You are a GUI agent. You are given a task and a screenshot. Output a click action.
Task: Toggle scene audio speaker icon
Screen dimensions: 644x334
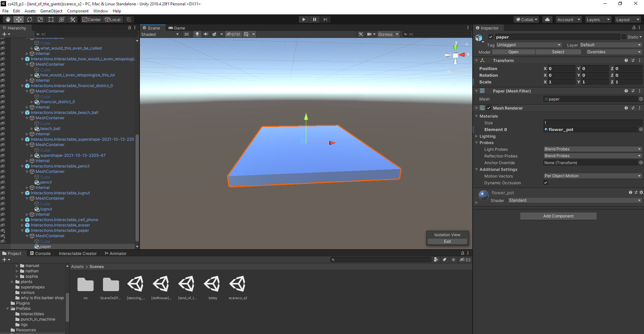point(206,34)
